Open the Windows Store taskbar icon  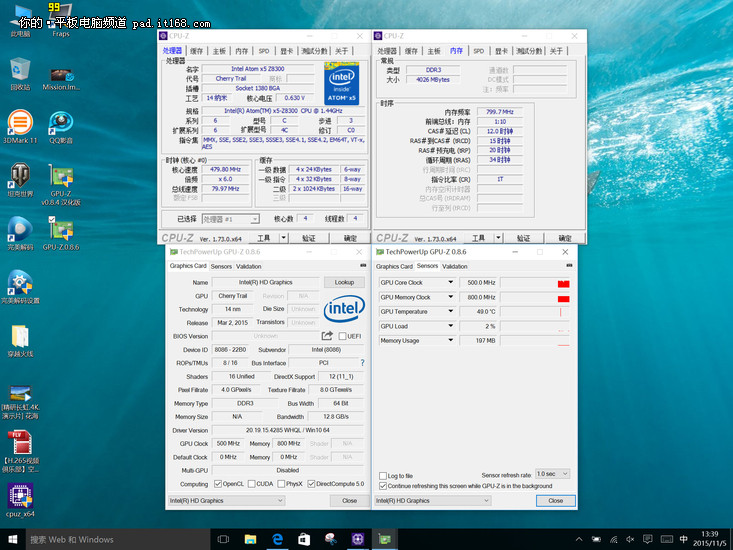pyautogui.click(x=304, y=539)
